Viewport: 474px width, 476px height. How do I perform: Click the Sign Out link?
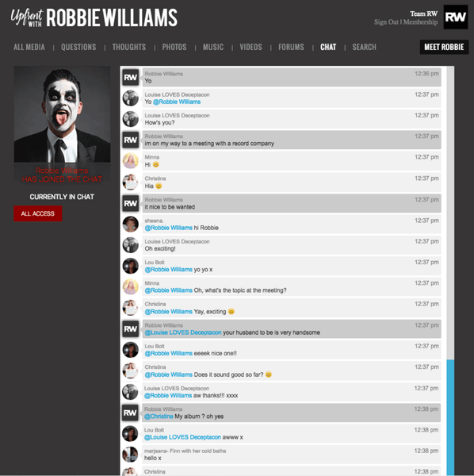tap(386, 22)
